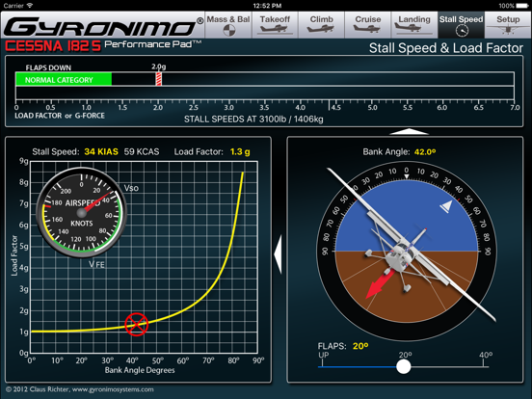Click the Vso label by the gauge
Screen dimensions: 532x399
click(131, 188)
